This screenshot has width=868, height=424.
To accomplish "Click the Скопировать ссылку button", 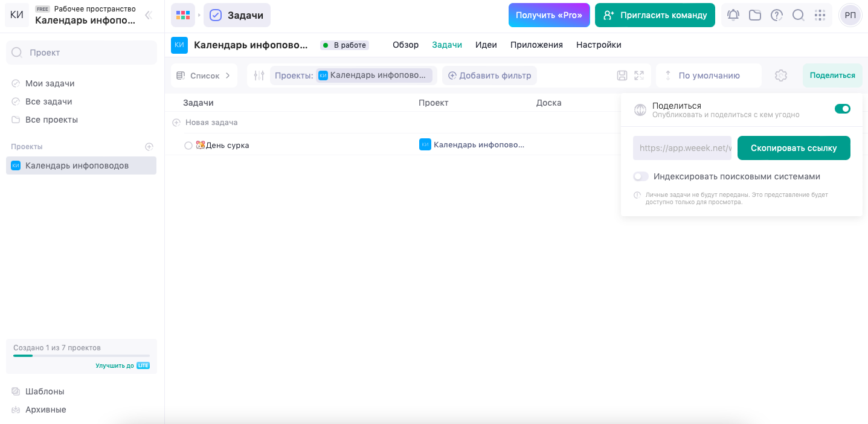I will point(794,148).
